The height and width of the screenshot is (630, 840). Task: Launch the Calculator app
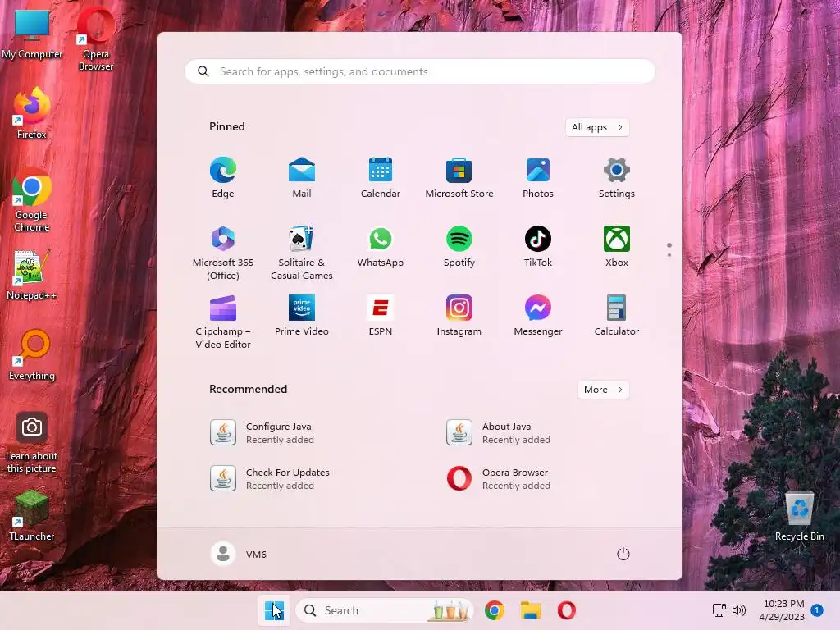(617, 317)
